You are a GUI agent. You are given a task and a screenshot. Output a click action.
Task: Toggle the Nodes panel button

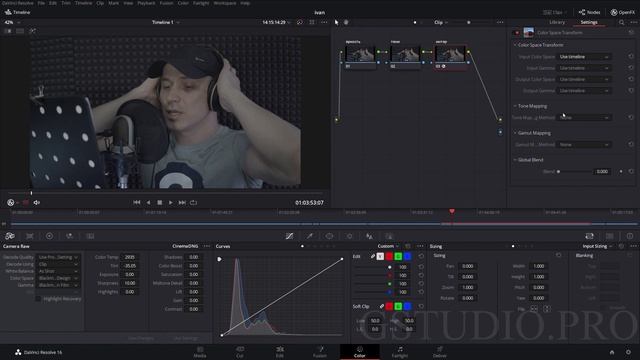(x=589, y=12)
